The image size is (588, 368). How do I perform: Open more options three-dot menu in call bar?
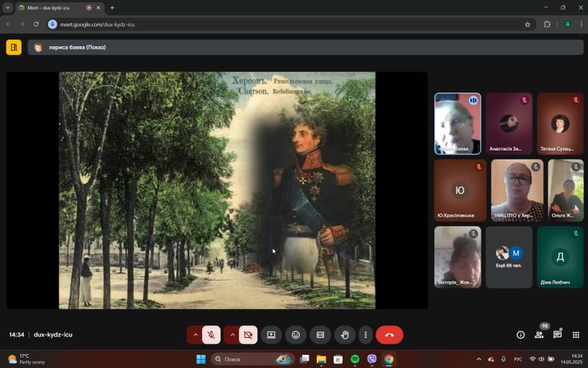click(x=365, y=335)
